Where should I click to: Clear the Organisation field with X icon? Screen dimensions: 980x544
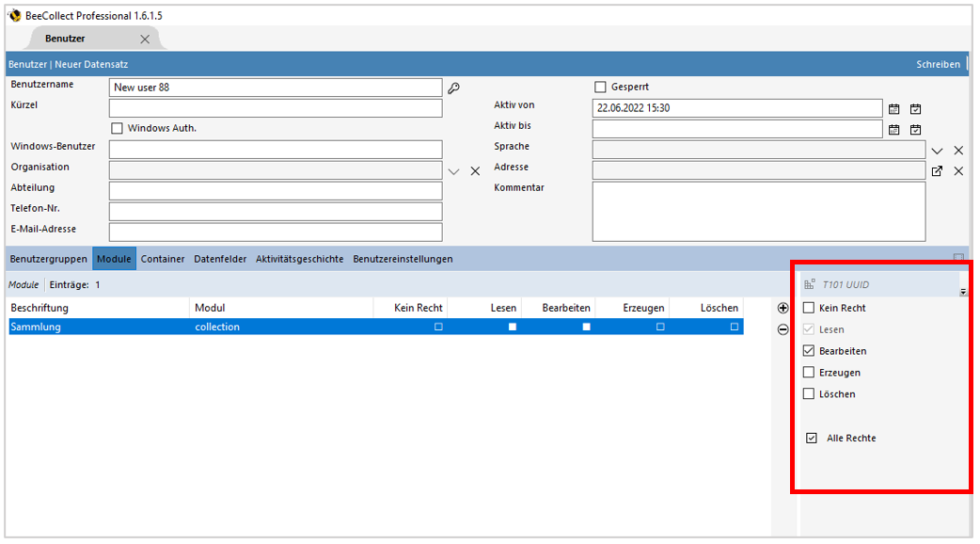click(x=475, y=171)
